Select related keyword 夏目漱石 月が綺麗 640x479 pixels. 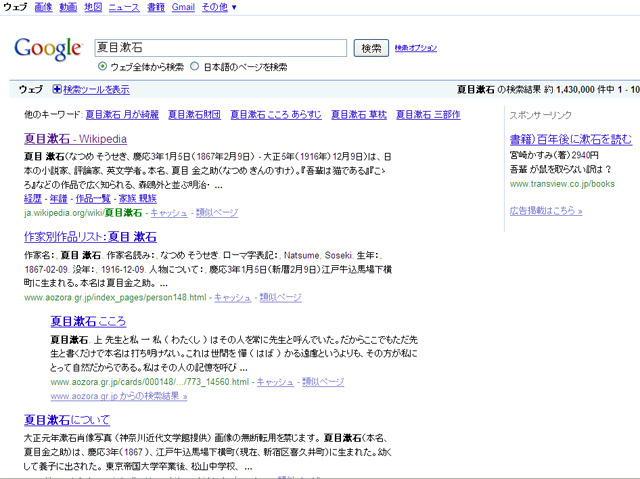click(x=122, y=115)
